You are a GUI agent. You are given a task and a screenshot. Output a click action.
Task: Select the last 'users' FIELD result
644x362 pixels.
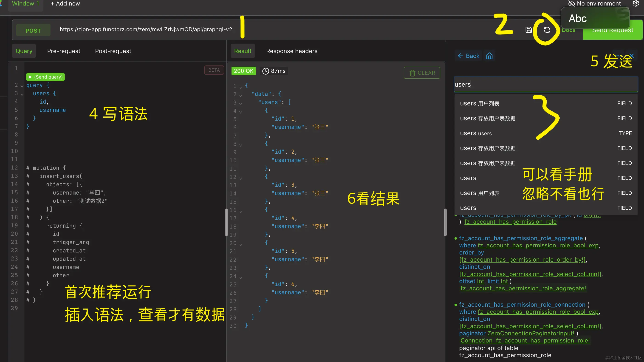coord(546,208)
